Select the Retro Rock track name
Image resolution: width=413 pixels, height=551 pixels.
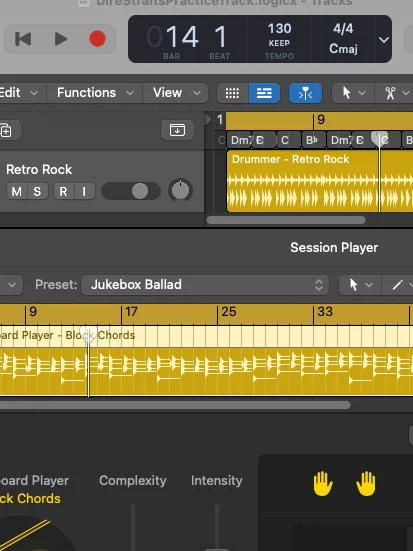[39, 170]
